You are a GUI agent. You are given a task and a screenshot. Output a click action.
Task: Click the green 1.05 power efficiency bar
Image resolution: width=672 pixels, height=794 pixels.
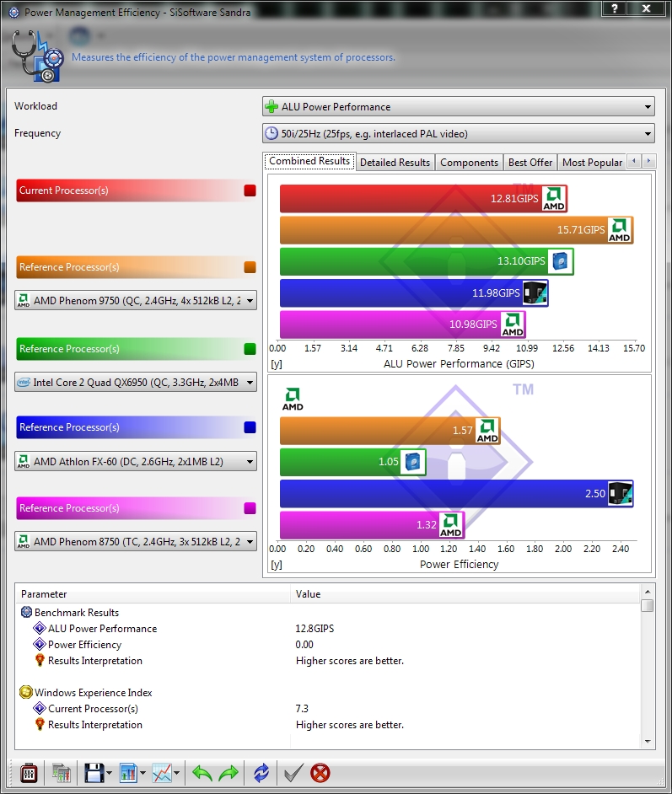click(353, 462)
